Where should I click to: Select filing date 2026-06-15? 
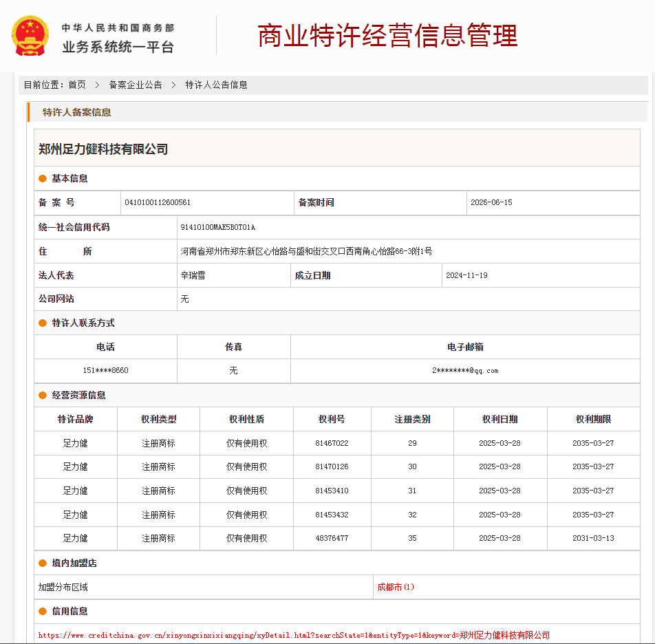click(x=491, y=202)
